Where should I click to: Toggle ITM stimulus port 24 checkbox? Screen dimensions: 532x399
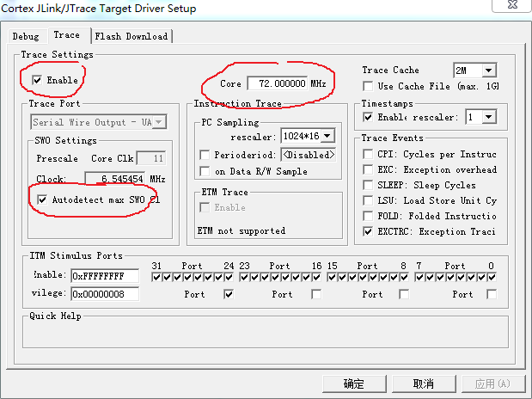coord(229,278)
